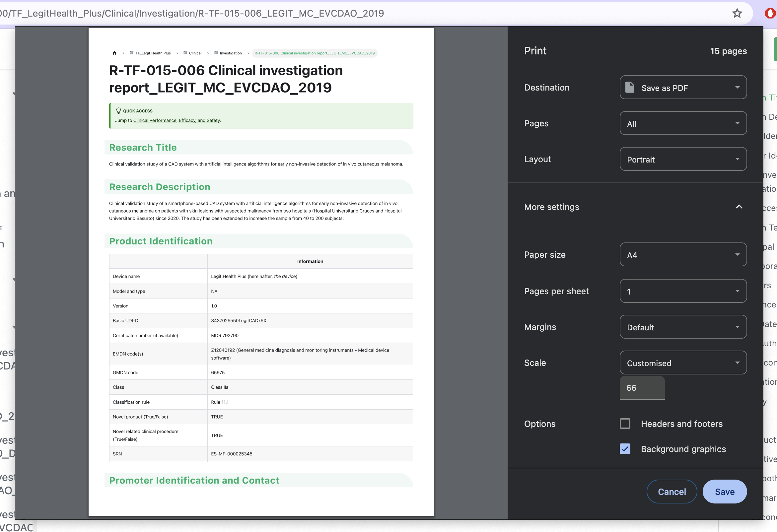Click the home icon in breadcrumb

(114, 53)
